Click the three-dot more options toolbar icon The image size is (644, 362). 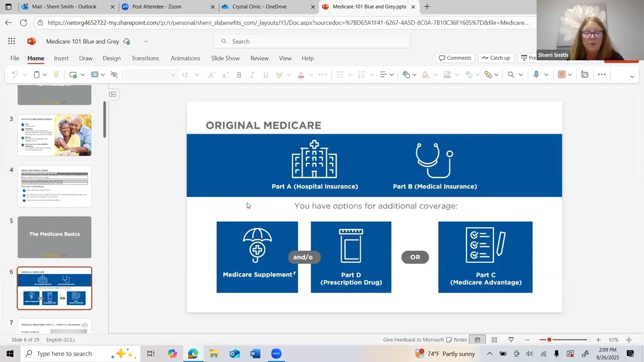pyautogui.click(x=602, y=74)
